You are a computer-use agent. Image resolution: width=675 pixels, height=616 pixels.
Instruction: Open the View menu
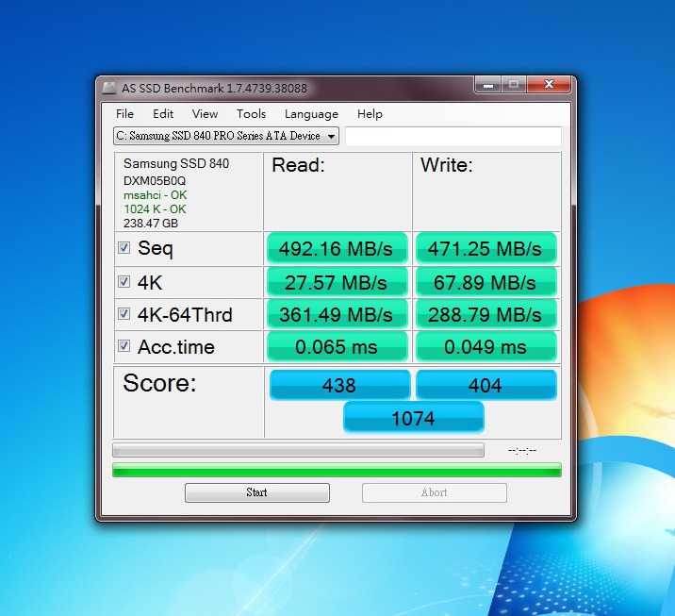click(x=205, y=114)
